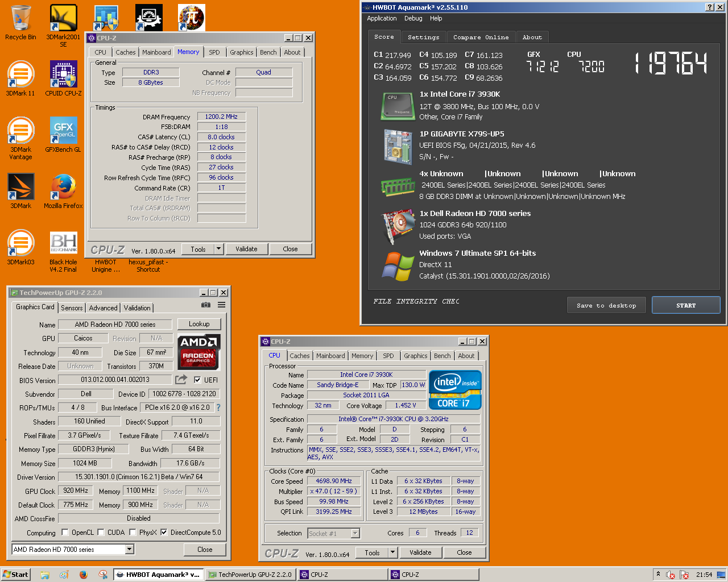Switch to the Settings tab in Aquamark
728x582 pixels.
(424, 38)
